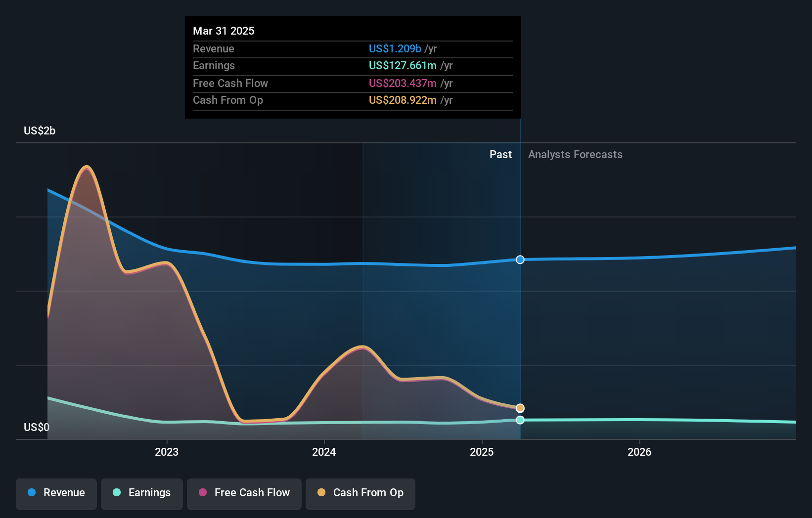The height and width of the screenshot is (518, 812).
Task: Click the 2024 x-axis label
Action: pos(324,452)
